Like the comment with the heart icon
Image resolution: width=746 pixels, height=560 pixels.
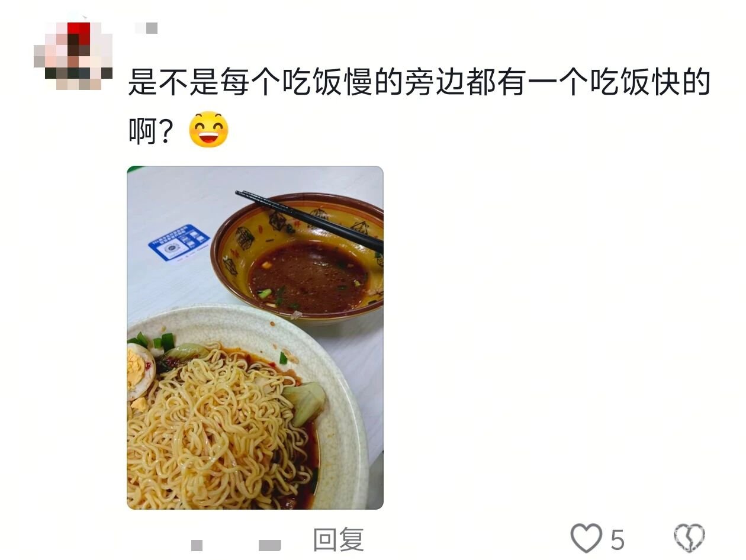click(586, 539)
